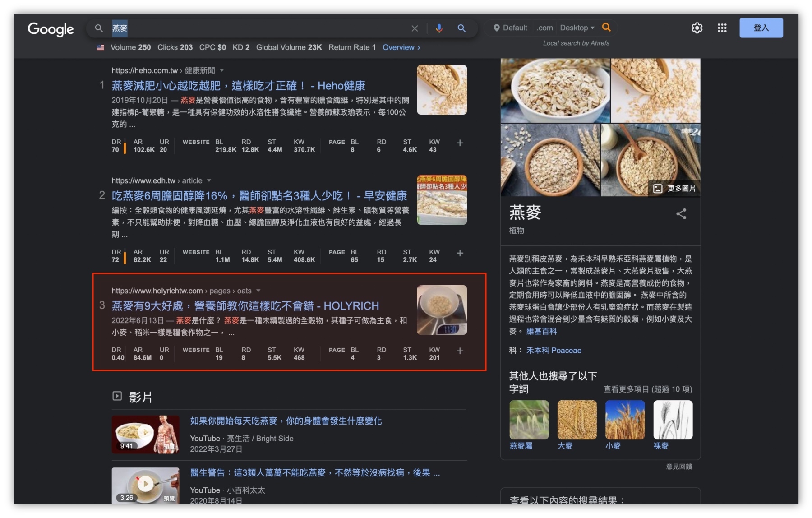Share the 燕麥 knowledge panel
Viewport: 812px width, 518px height.
tap(682, 214)
